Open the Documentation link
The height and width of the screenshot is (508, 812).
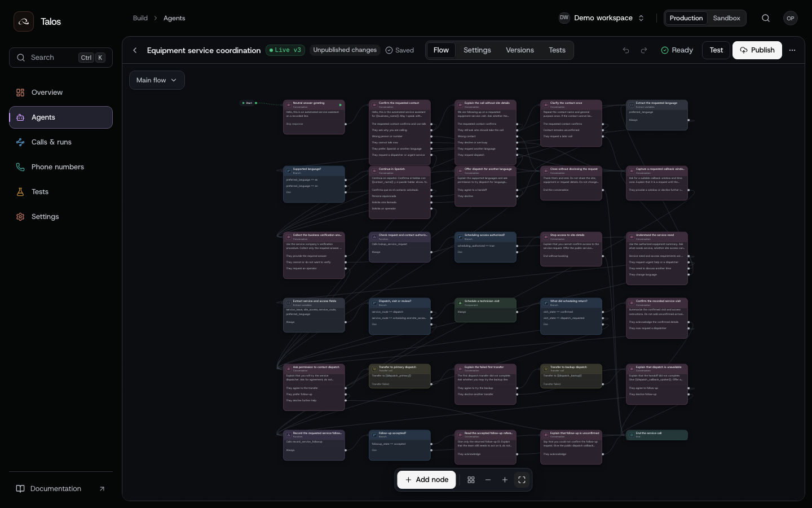coord(61,489)
